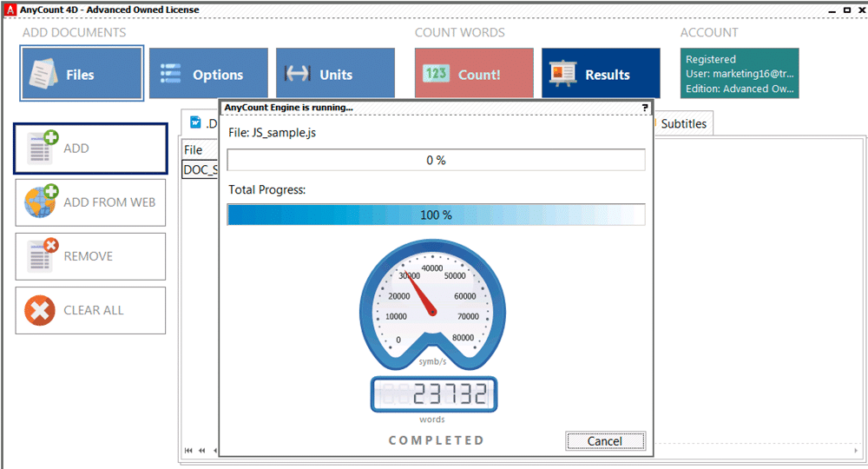This screenshot has width=868, height=469.
Task: Click the symb/s speedometer gauge
Action: [432, 305]
